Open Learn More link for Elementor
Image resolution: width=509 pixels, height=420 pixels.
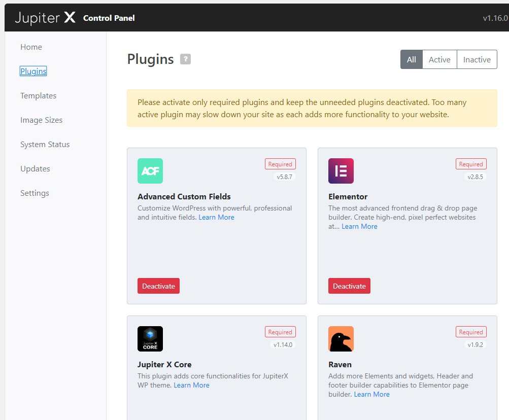pyautogui.click(x=359, y=226)
